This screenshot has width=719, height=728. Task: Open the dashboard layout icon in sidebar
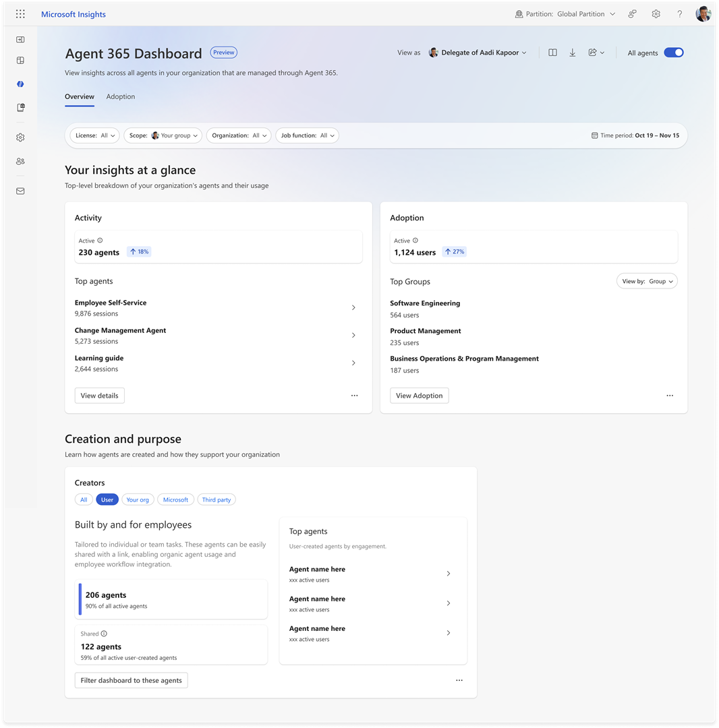20,61
